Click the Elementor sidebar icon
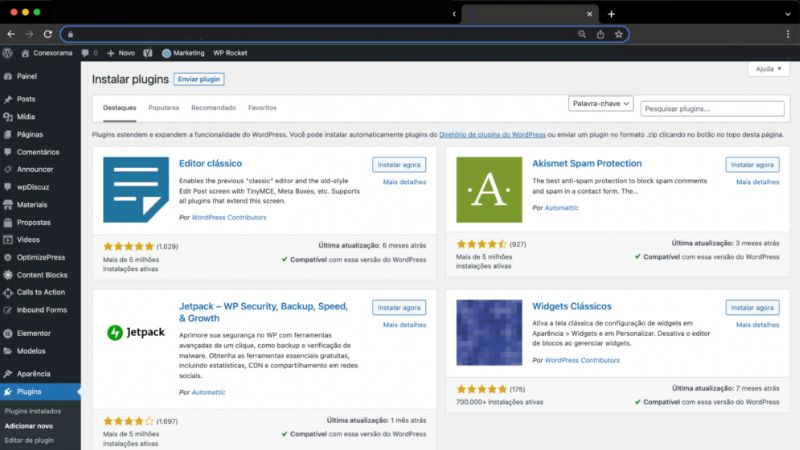 8,333
